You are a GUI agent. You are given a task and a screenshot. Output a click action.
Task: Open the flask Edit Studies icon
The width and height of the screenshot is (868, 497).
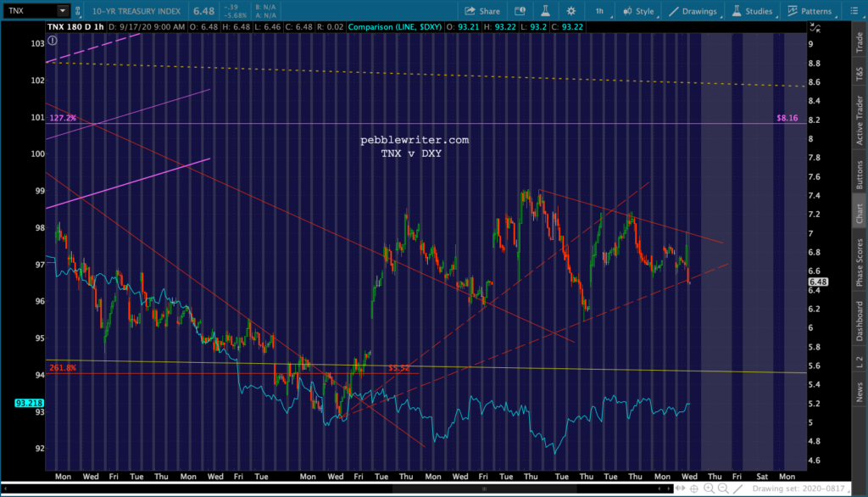545,11
